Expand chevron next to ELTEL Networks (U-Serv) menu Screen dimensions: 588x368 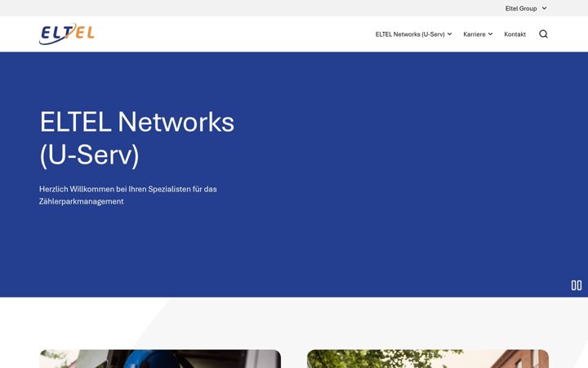tap(450, 34)
